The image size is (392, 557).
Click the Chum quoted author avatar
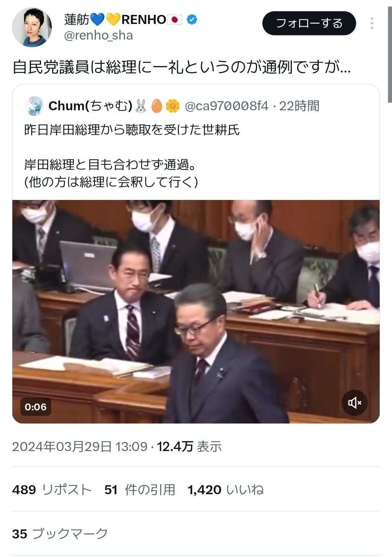(34, 106)
